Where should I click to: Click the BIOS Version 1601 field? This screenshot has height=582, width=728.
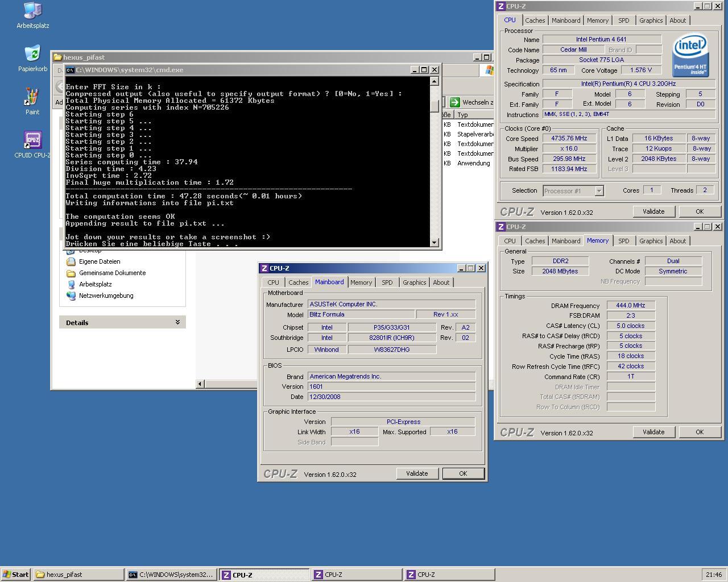pos(391,386)
